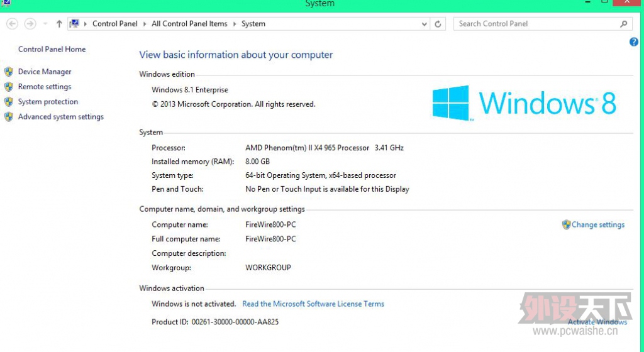Open Control Panel Home
Image resolution: width=644 pixels, height=352 pixels.
(x=52, y=49)
